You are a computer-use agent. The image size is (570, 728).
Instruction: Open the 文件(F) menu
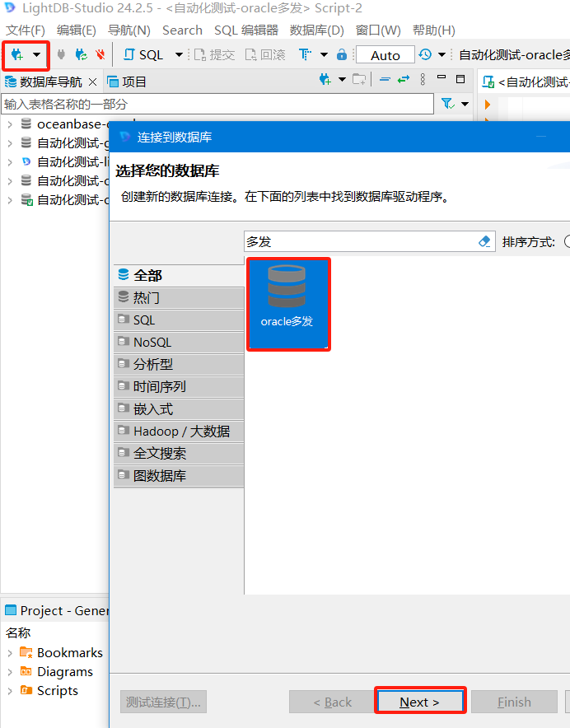[x=25, y=30]
